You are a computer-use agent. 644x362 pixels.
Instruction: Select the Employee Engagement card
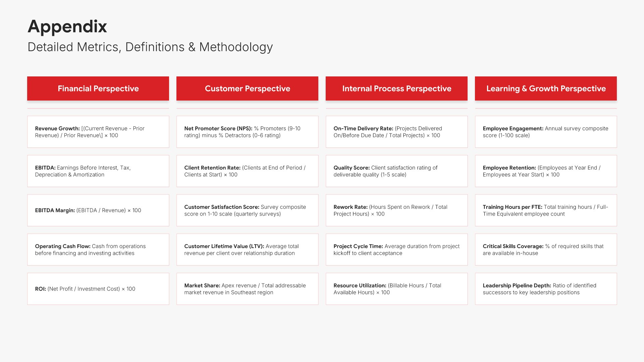point(546,132)
